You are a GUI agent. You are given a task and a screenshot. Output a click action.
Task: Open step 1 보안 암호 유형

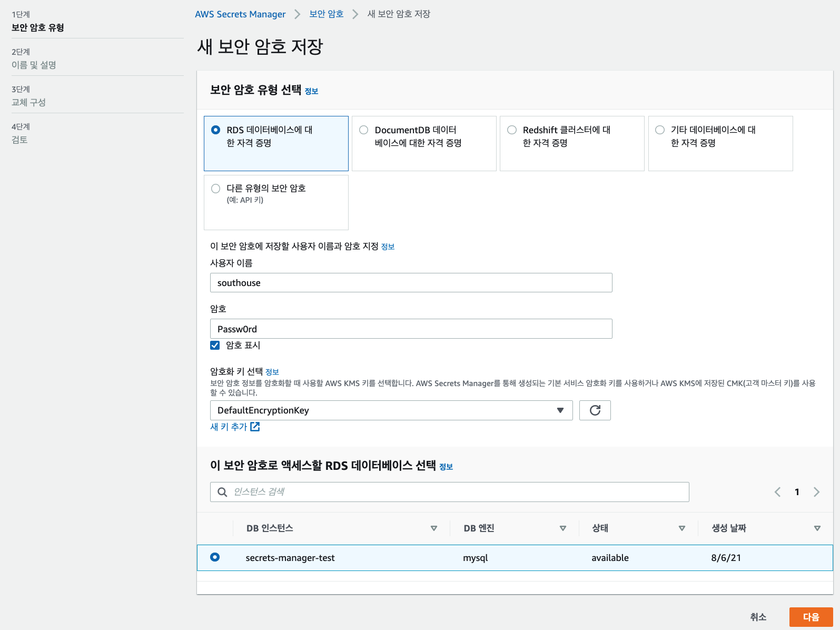point(38,27)
